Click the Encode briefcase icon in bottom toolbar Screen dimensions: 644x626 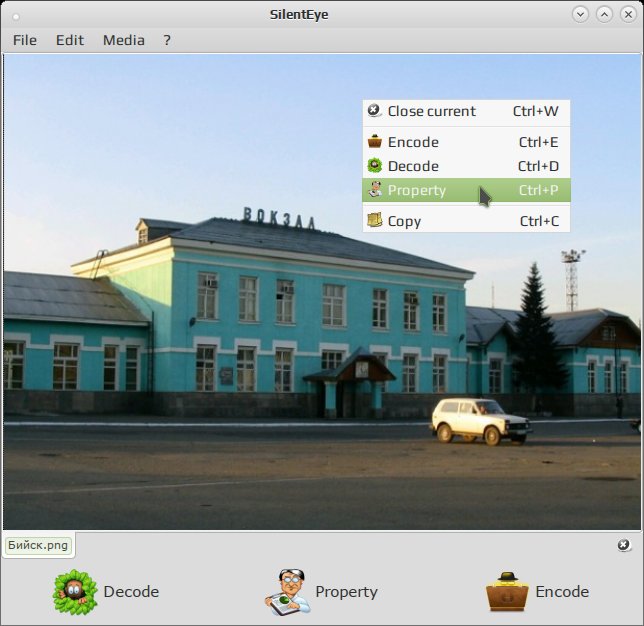pyautogui.click(x=507, y=592)
